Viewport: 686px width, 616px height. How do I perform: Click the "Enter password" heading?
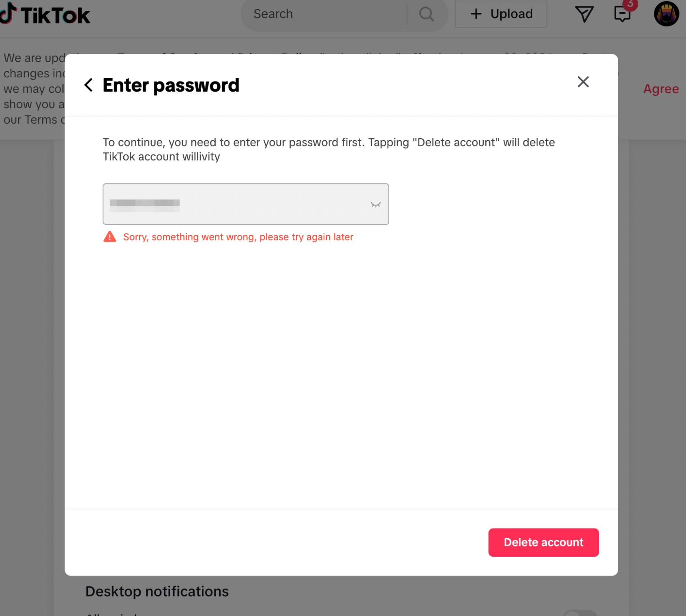171,85
